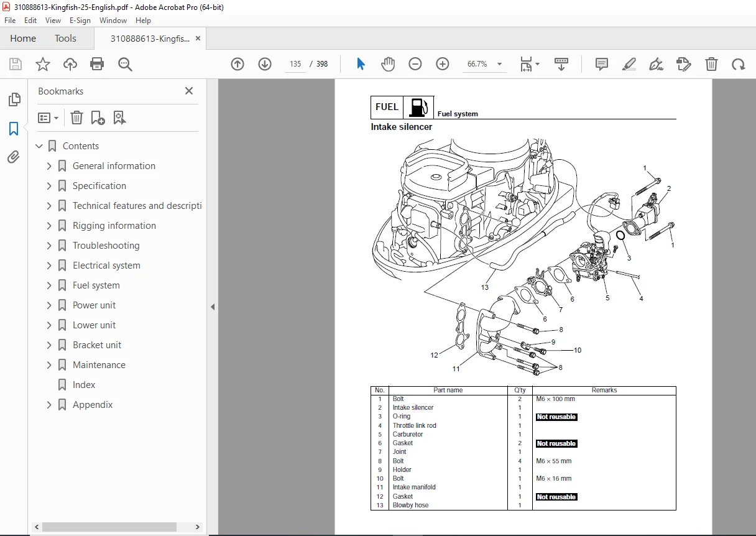Jump to the Bracket unit bookmark
This screenshot has height=536, width=756.
(97, 345)
